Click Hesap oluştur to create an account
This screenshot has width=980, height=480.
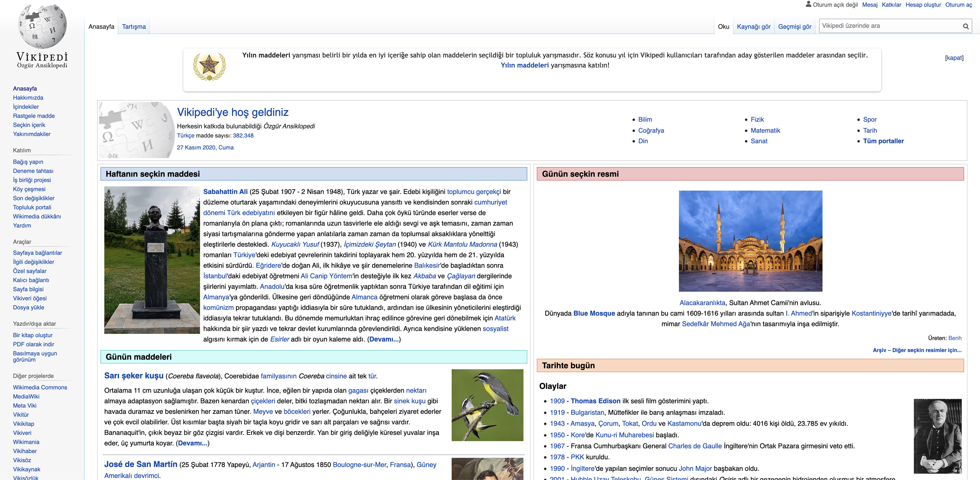923,5
